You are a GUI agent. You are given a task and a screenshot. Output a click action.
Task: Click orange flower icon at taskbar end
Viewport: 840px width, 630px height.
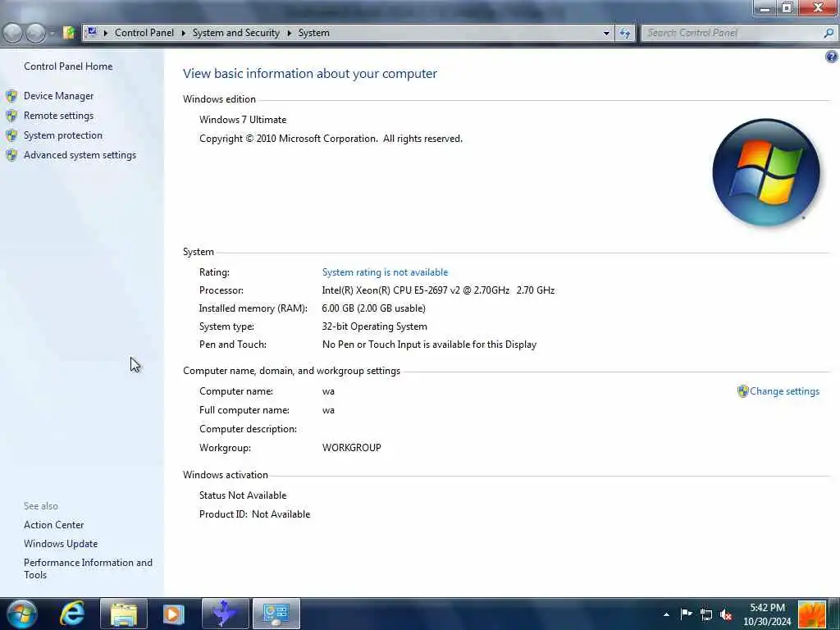pyautogui.click(x=811, y=614)
